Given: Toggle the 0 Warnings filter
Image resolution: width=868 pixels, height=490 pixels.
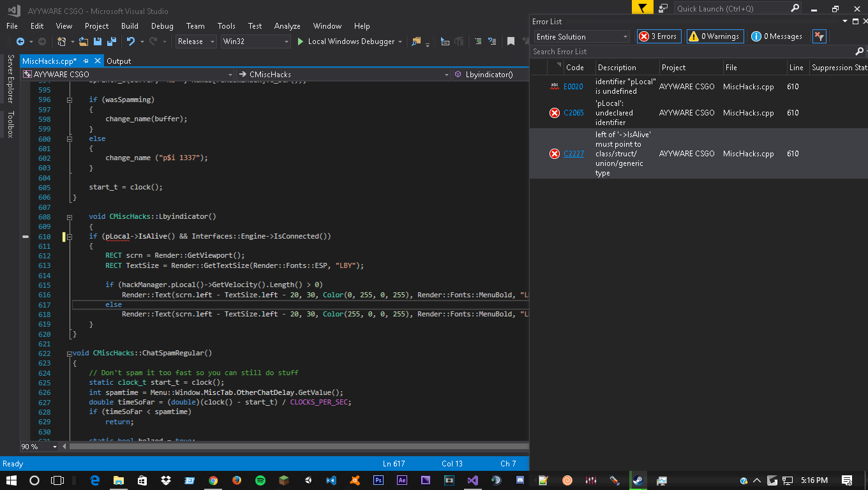Looking at the screenshot, I should [x=715, y=36].
